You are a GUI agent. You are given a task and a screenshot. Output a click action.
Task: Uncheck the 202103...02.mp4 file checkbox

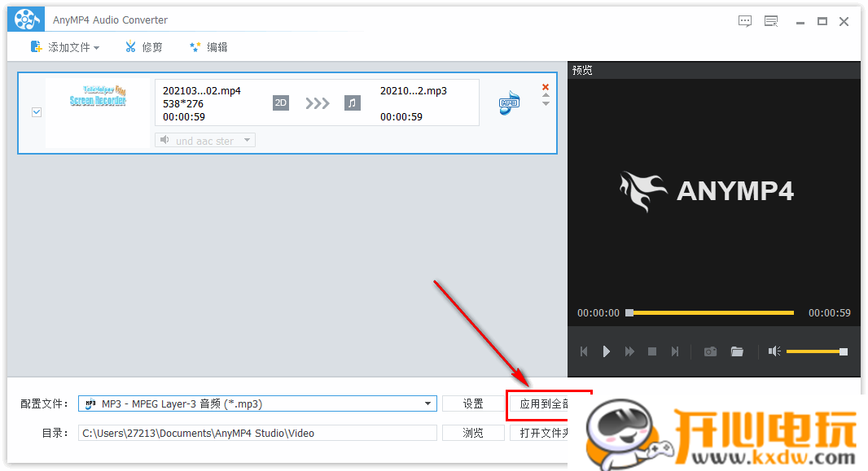(x=37, y=112)
